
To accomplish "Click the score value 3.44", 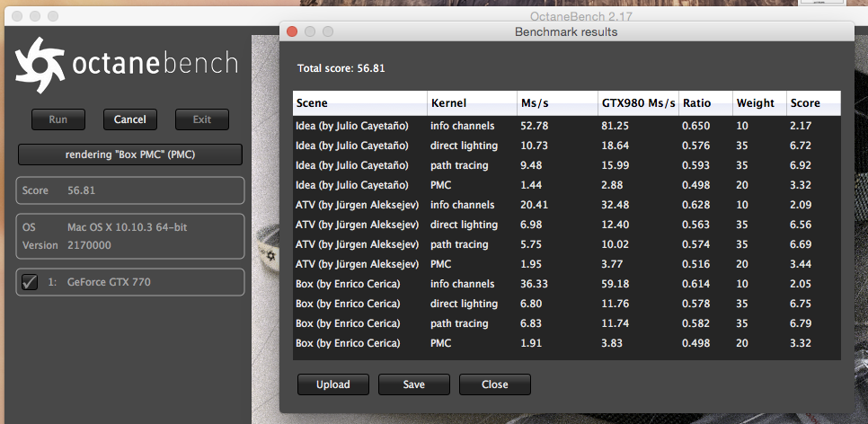I will (801, 264).
